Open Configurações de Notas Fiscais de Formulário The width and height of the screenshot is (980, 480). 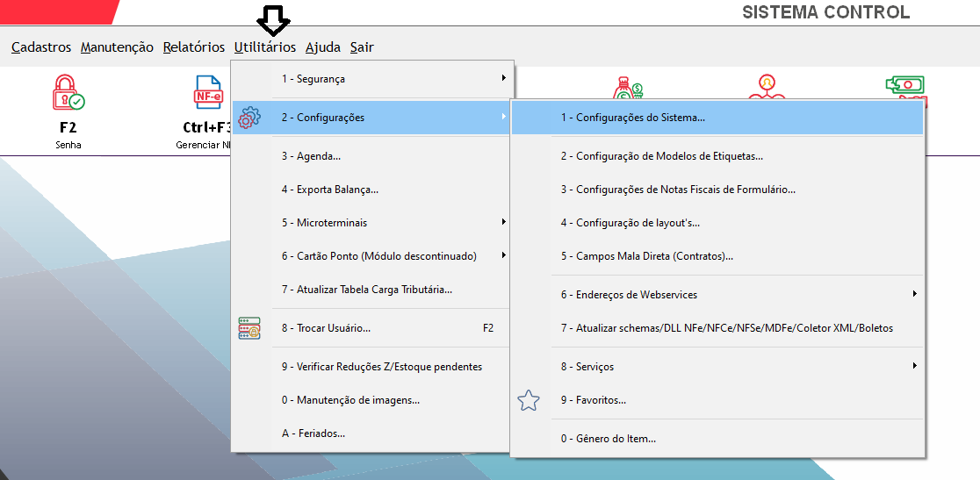(x=717, y=190)
